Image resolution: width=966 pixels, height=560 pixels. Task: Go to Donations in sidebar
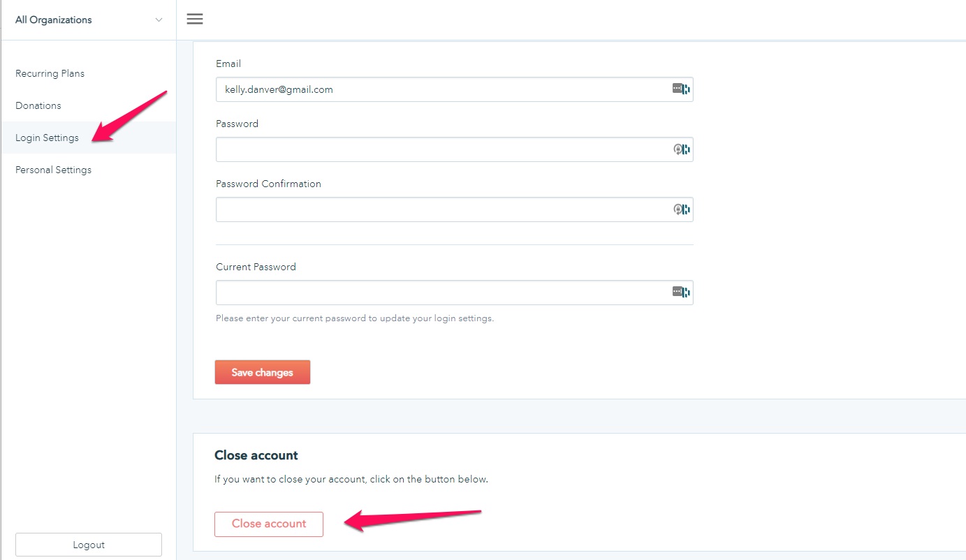(38, 105)
